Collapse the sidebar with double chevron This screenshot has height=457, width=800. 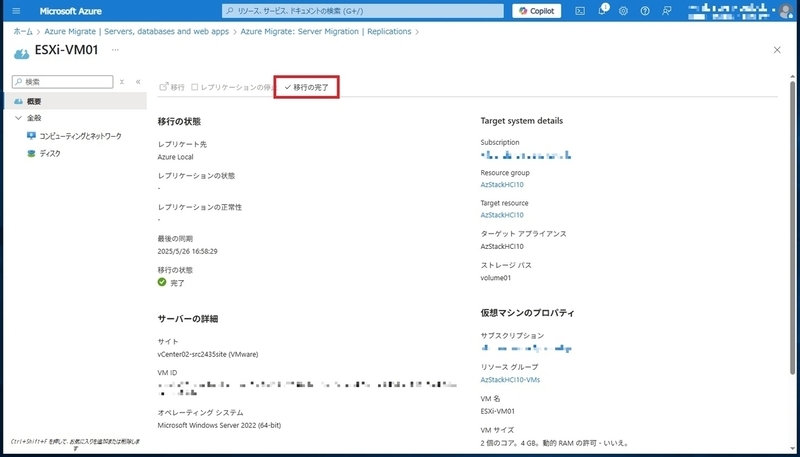tap(138, 82)
